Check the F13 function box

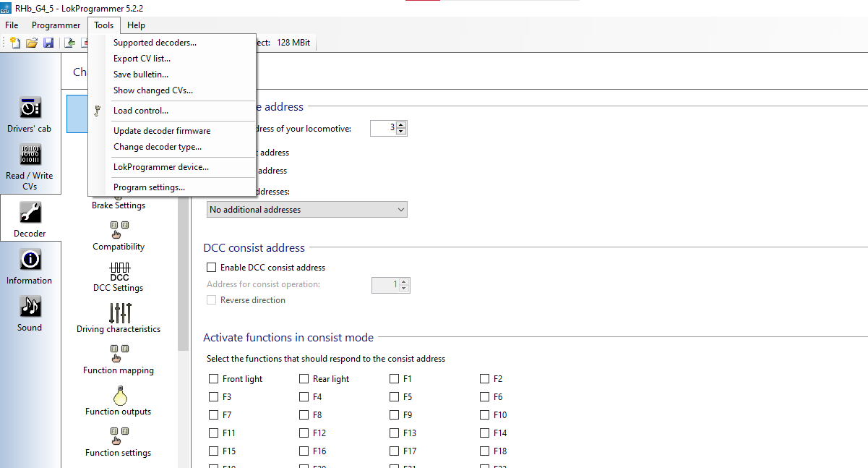click(394, 433)
